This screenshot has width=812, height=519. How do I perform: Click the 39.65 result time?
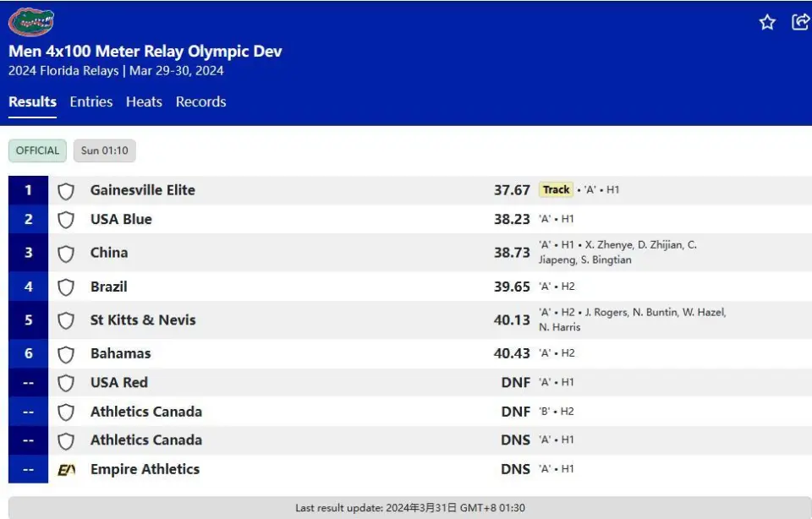click(x=512, y=287)
